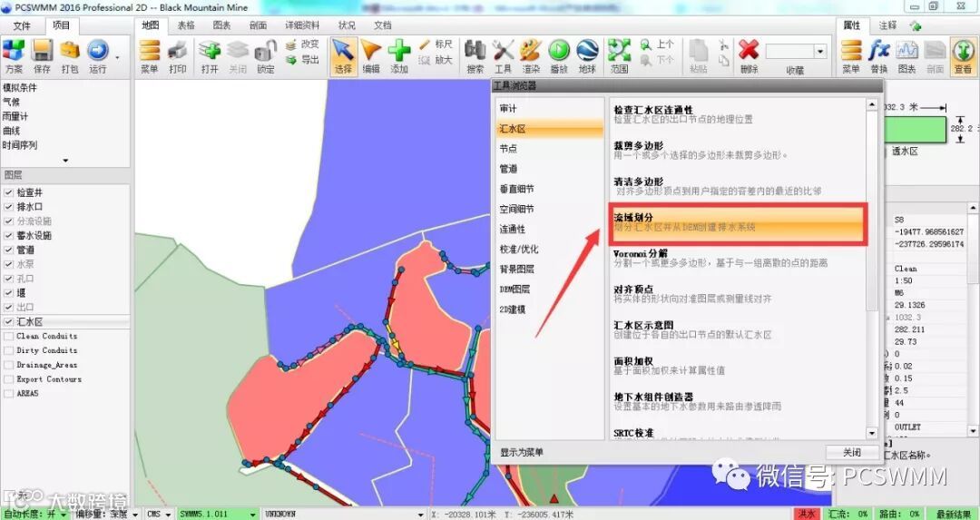Click the 显示为菜单 link
The width and height of the screenshot is (980, 520).
click(x=521, y=452)
